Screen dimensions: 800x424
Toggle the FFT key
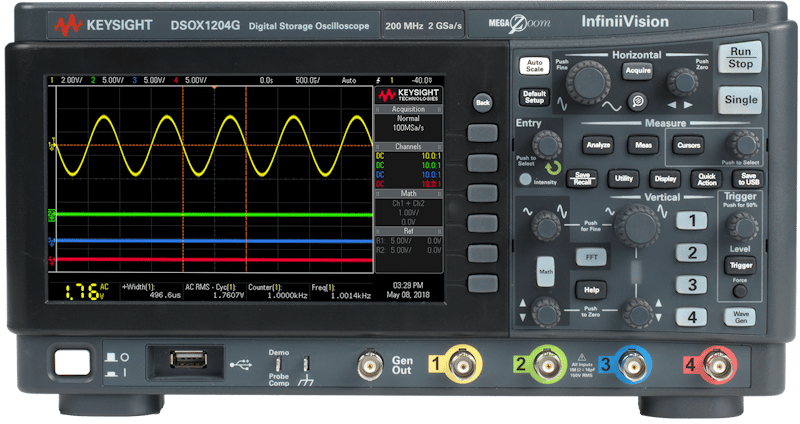pyautogui.click(x=591, y=257)
